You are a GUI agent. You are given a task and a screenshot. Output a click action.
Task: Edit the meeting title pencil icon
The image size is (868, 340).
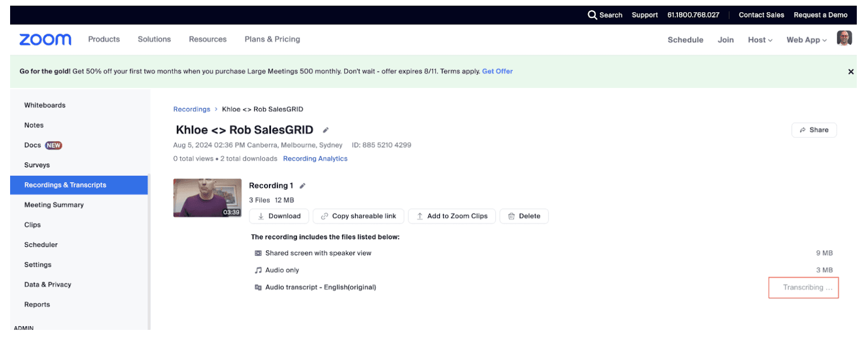click(x=326, y=130)
